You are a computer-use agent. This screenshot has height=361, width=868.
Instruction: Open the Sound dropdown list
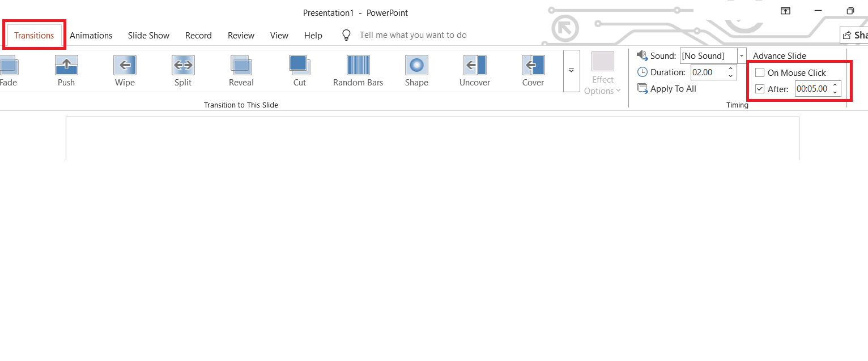click(742, 55)
